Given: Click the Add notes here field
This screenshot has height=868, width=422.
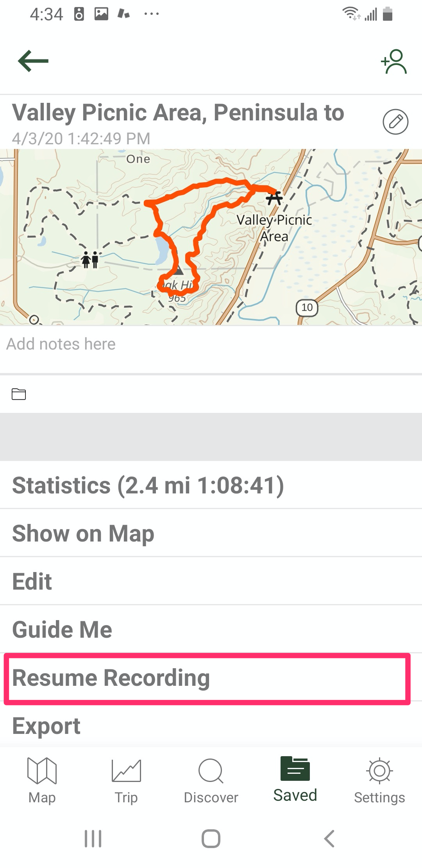Looking at the screenshot, I should [x=211, y=344].
